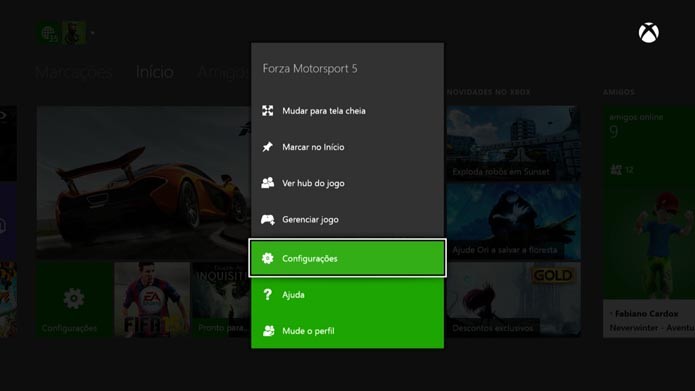Click the Xbox logo in top corner
The image size is (695, 391).
click(648, 33)
